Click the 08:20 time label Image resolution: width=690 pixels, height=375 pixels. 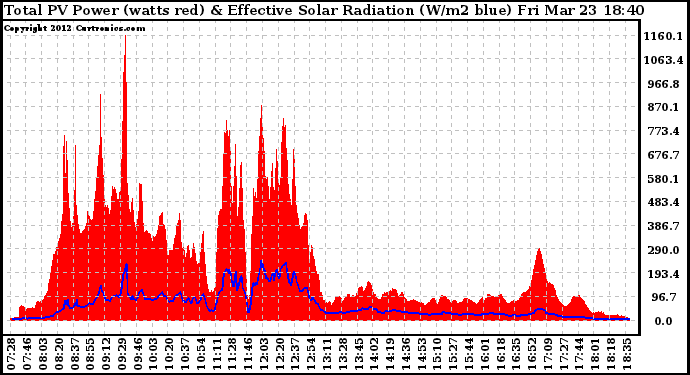pos(58,354)
